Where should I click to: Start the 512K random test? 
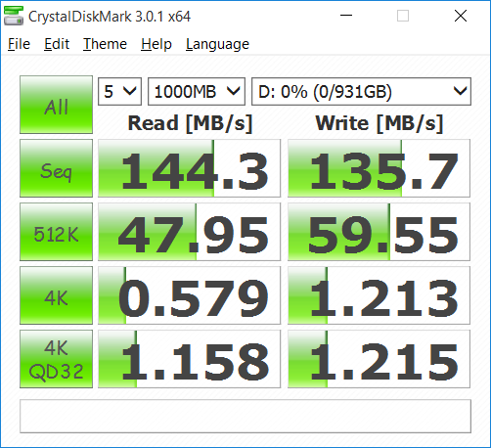[56, 232]
